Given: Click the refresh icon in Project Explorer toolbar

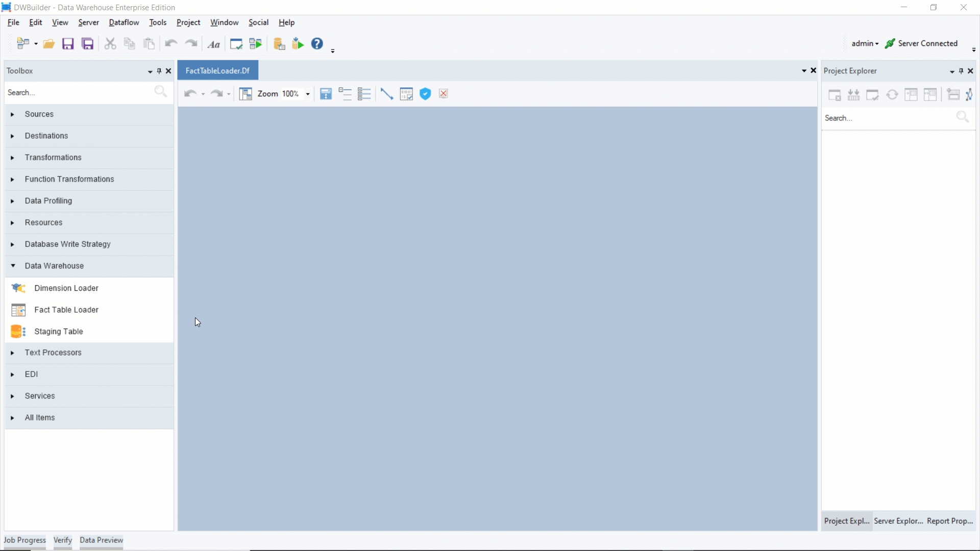Looking at the screenshot, I should tap(892, 95).
